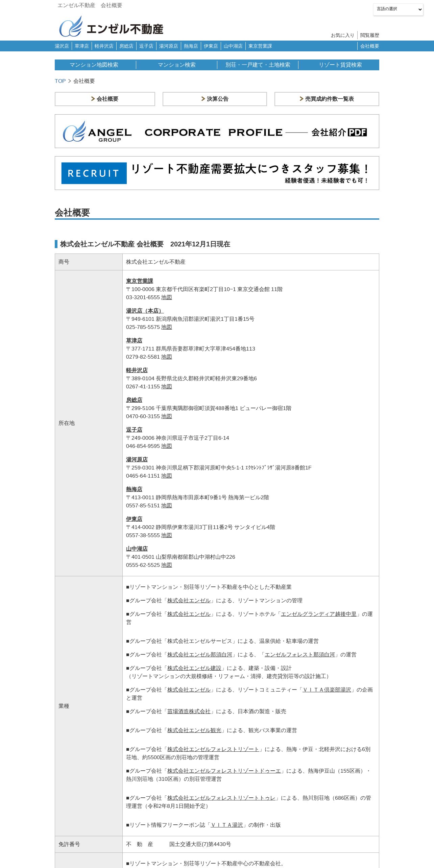Image resolution: width=434 pixels, height=868 pixels.
Task: Open the 房総店 heading link in the address table
Action: 134,400
